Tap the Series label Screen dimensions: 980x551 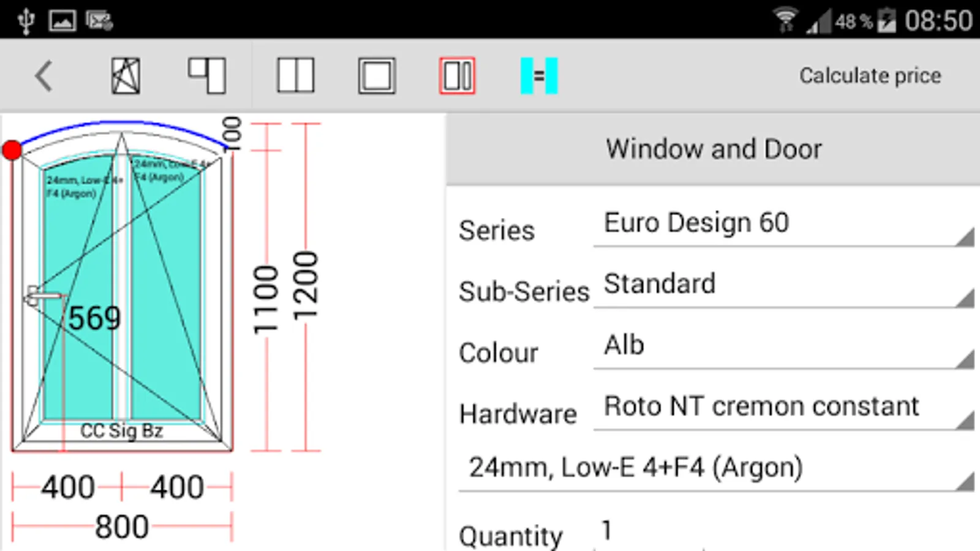[x=497, y=231]
